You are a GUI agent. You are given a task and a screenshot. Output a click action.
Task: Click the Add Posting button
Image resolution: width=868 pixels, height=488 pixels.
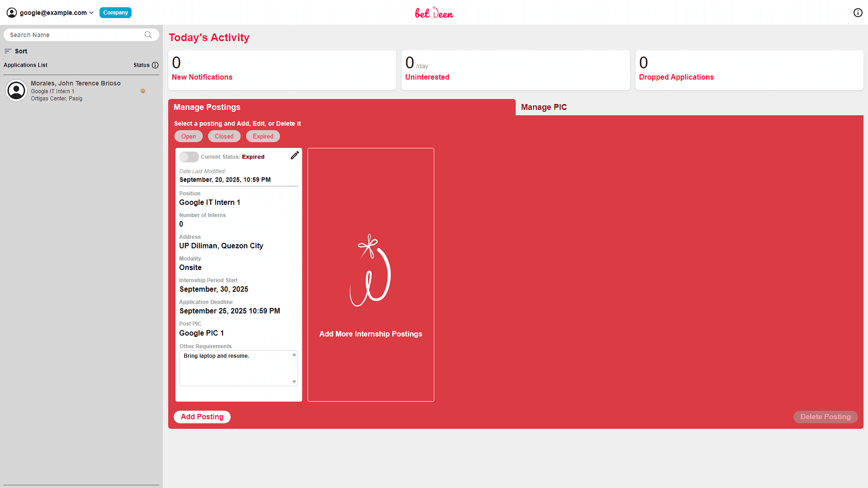[202, 417]
